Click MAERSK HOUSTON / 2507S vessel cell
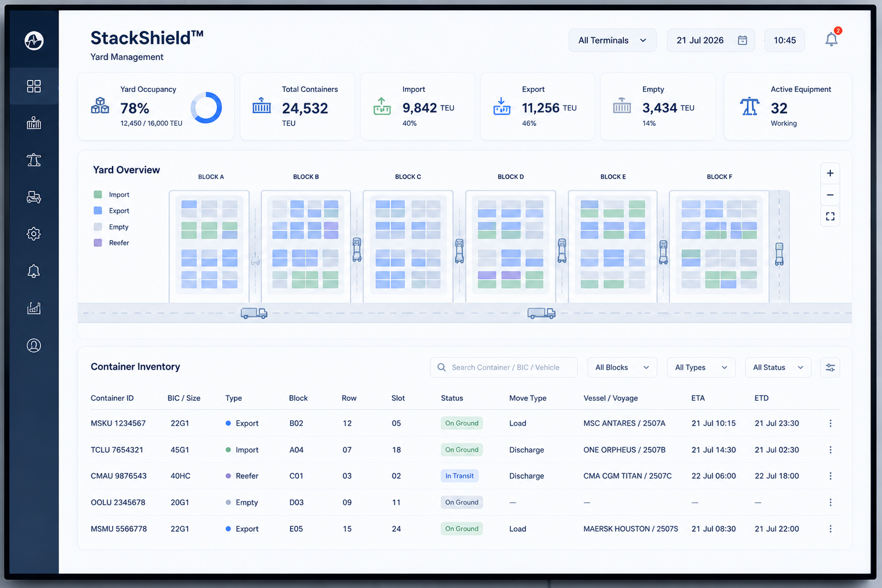The height and width of the screenshot is (588, 882). (630, 529)
